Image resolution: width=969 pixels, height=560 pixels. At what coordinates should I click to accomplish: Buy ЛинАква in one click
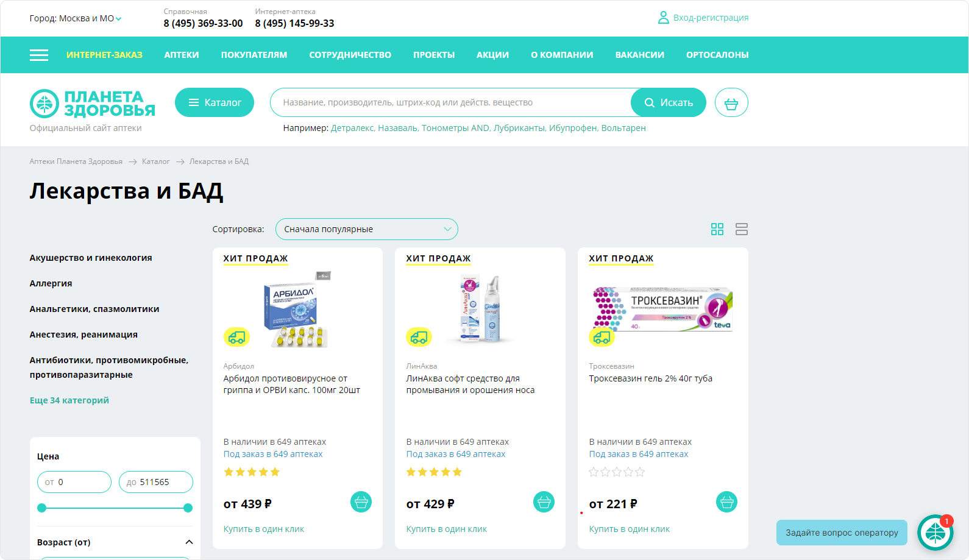click(x=447, y=529)
